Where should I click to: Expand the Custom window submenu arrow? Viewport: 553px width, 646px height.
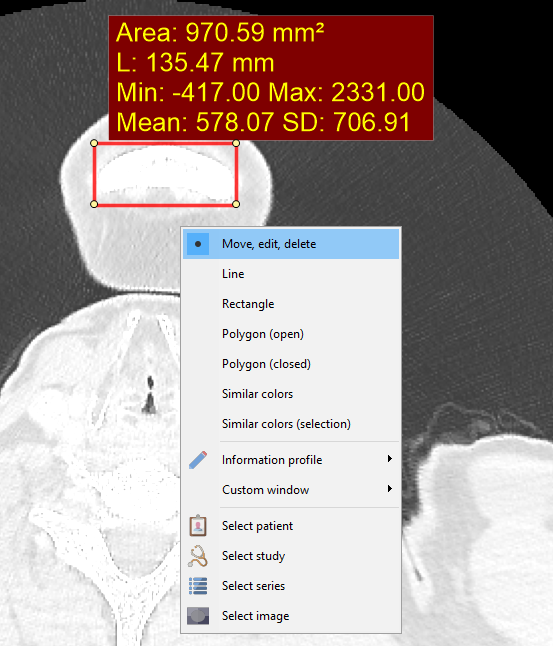(x=389, y=489)
